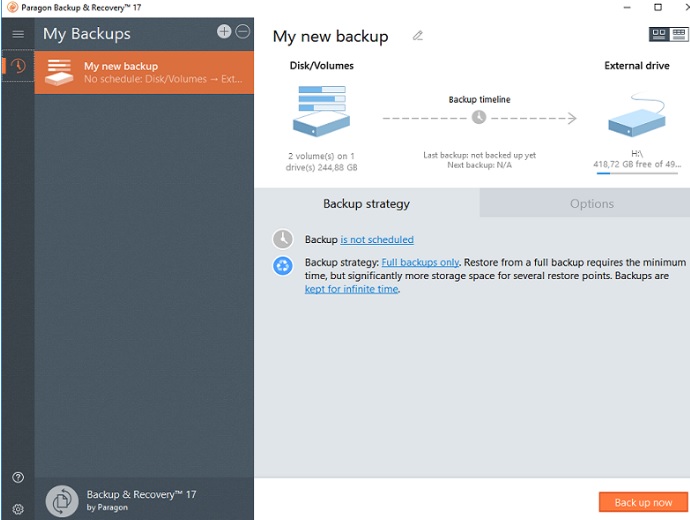Image resolution: width=690 pixels, height=520 pixels.
Task: Click the 'External drive' heading label
Action: pos(637,66)
